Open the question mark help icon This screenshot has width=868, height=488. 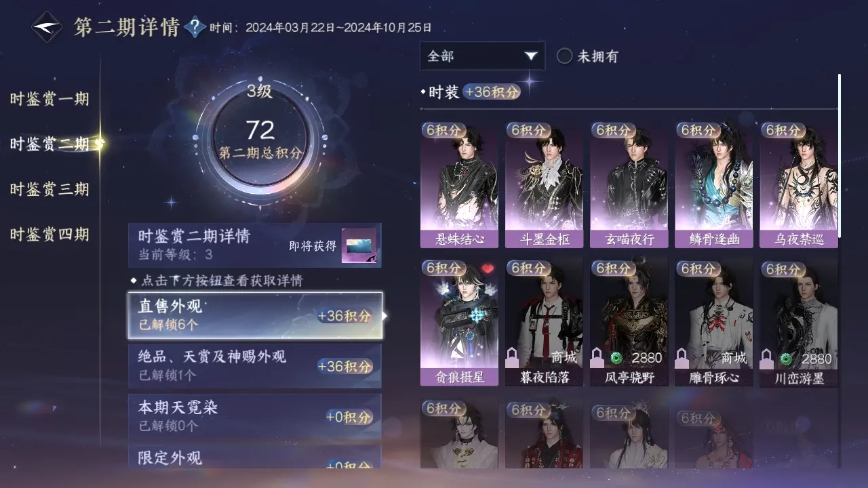[195, 27]
